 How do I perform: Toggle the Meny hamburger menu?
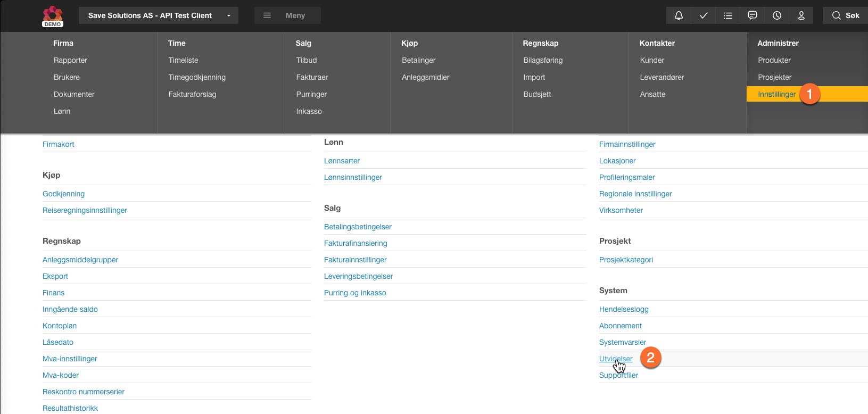coord(287,15)
